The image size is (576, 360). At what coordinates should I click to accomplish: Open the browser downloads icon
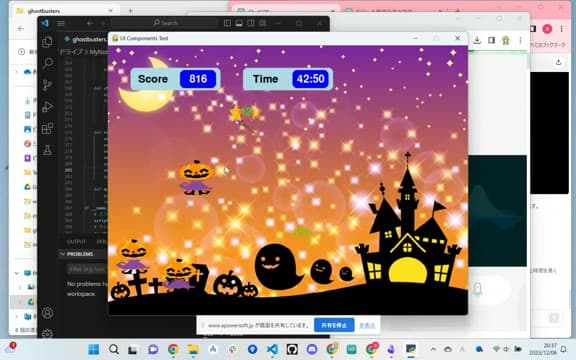(x=477, y=40)
